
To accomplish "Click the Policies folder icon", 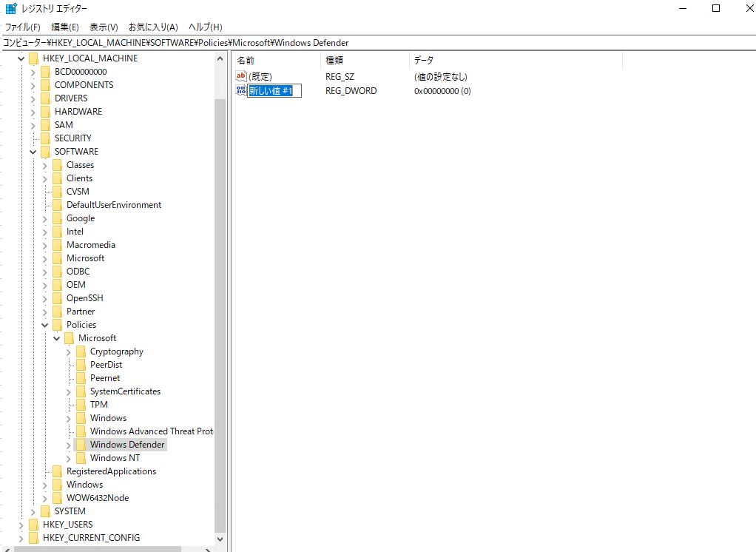I will [x=58, y=325].
